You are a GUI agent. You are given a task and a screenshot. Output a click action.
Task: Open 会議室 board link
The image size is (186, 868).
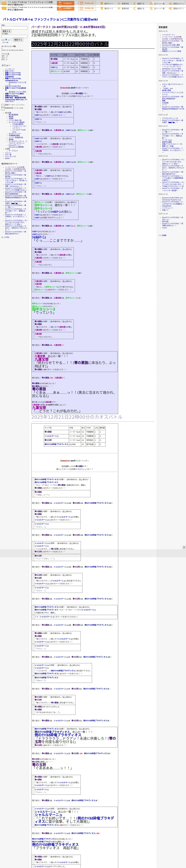pos(11,119)
